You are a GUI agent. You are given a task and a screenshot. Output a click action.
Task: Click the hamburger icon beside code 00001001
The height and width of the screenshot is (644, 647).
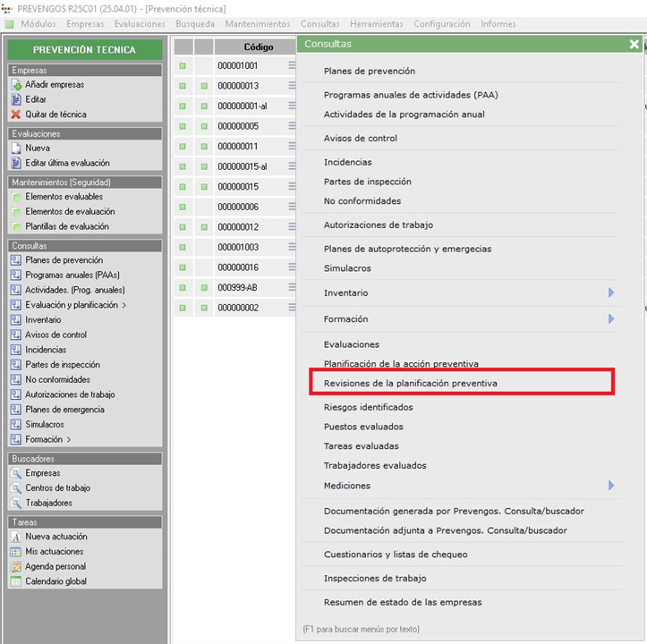click(x=291, y=65)
